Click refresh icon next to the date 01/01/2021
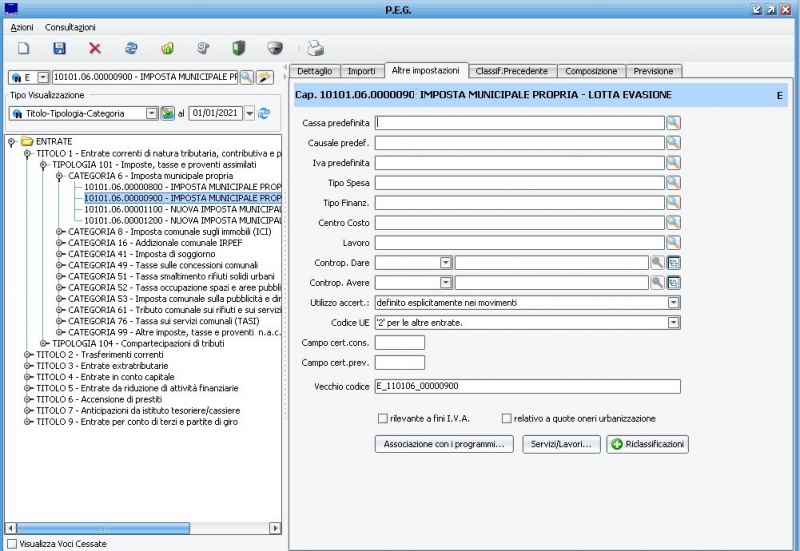Viewport: 800px width, 551px height. click(x=264, y=113)
